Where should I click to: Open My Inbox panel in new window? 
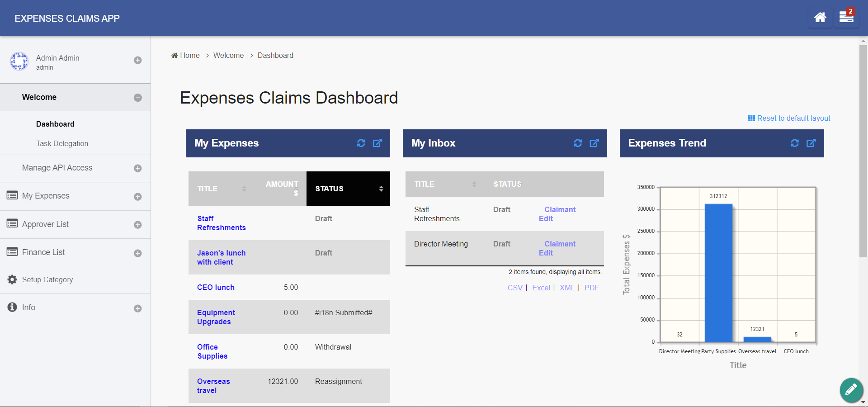[594, 143]
